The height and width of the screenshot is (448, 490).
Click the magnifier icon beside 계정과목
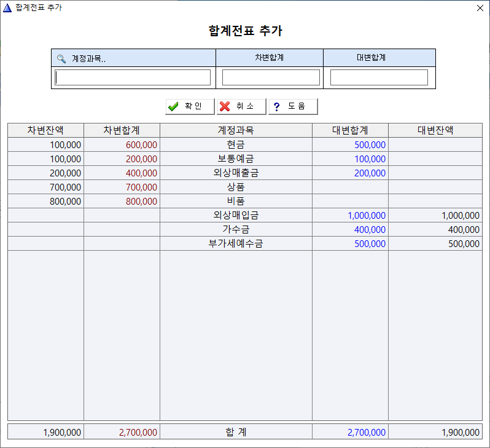(61, 58)
